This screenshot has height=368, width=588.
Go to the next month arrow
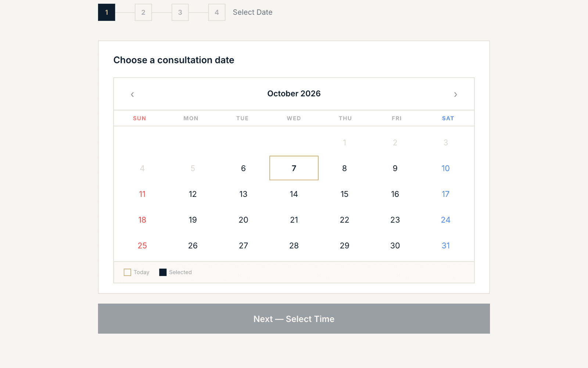point(455,95)
